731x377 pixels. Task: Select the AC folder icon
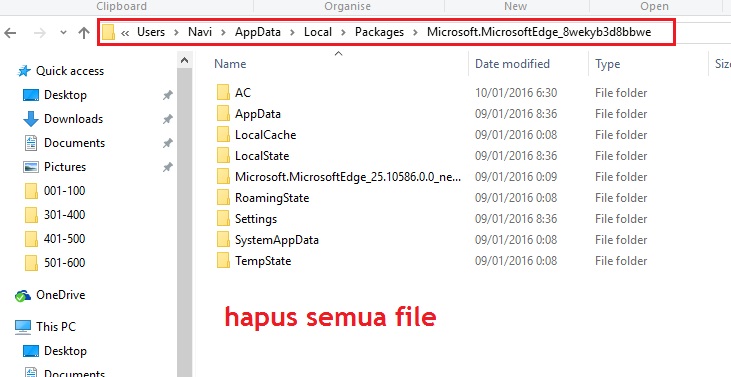(x=223, y=93)
